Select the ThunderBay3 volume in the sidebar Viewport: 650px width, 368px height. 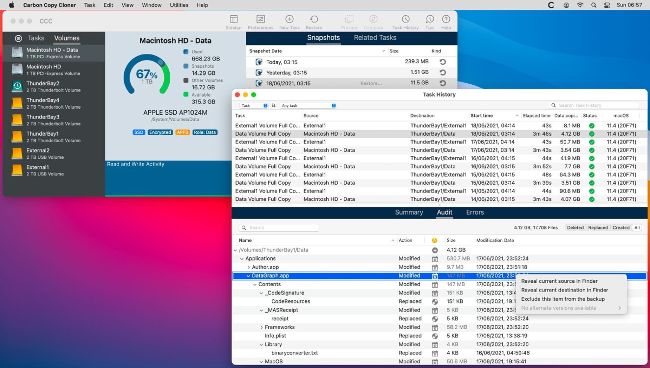[x=54, y=120]
